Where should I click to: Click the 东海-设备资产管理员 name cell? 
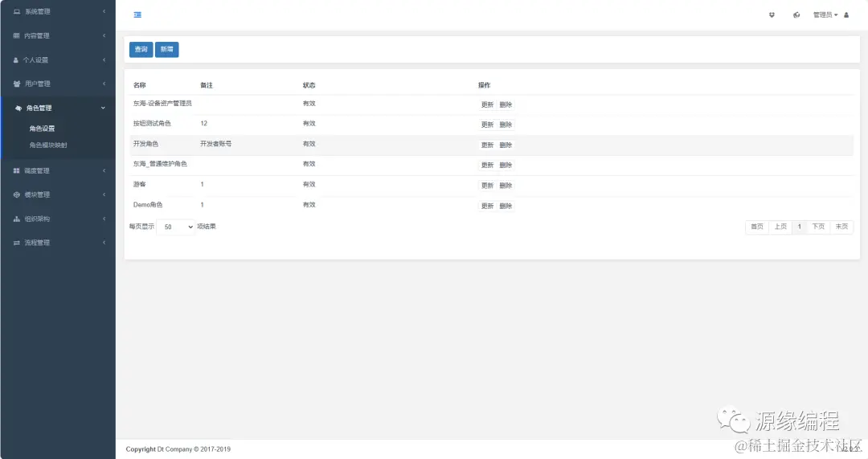pos(162,104)
